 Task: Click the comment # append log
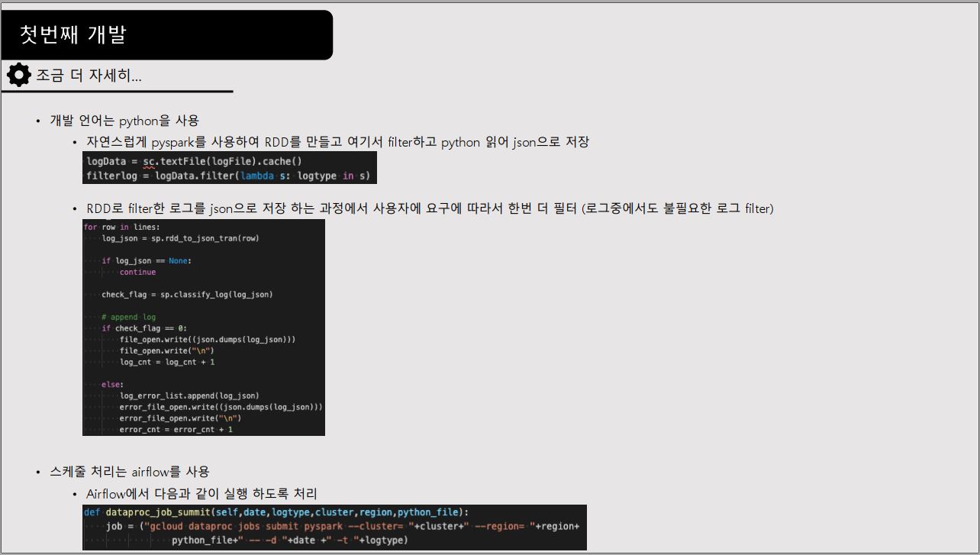tap(128, 317)
